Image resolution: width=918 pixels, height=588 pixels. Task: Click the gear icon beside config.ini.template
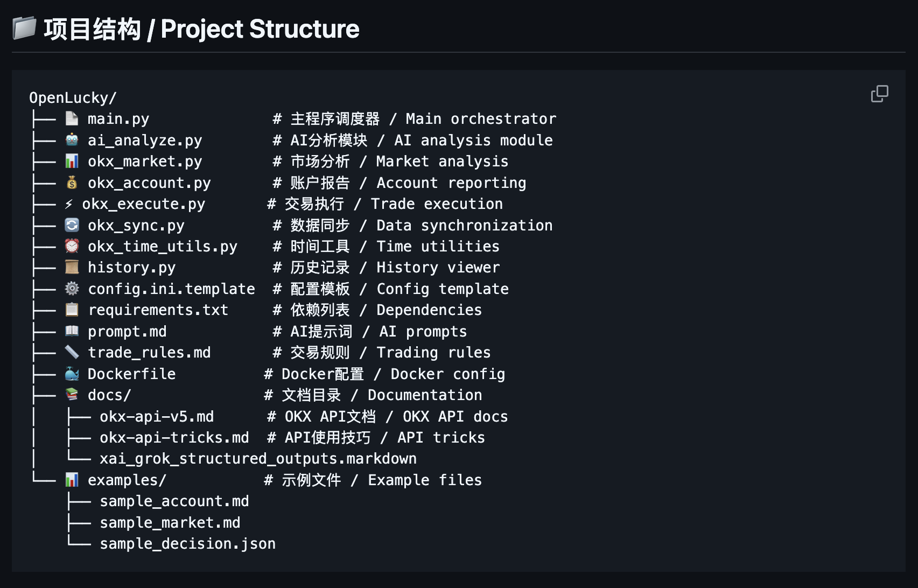[x=72, y=289]
